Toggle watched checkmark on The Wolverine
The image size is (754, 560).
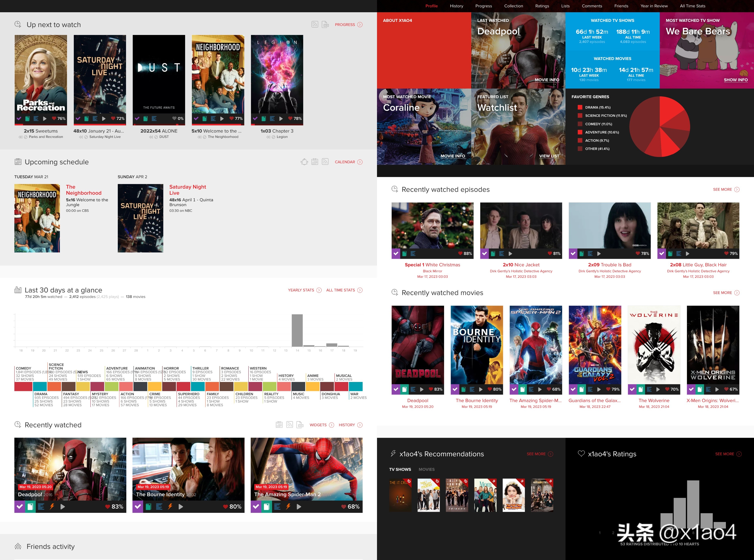632,389
